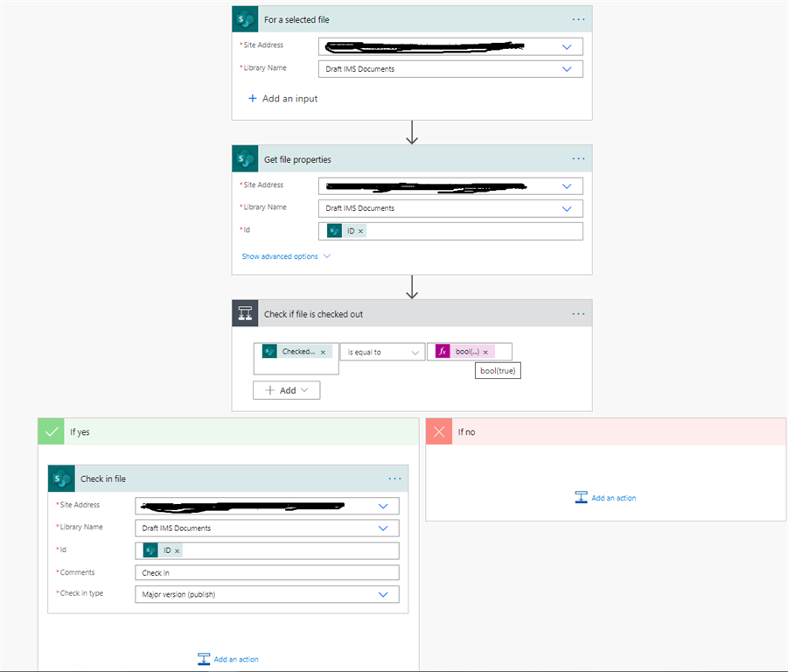
Task: Click the SharePoint icon on 'Check in file'
Action: 60,478
